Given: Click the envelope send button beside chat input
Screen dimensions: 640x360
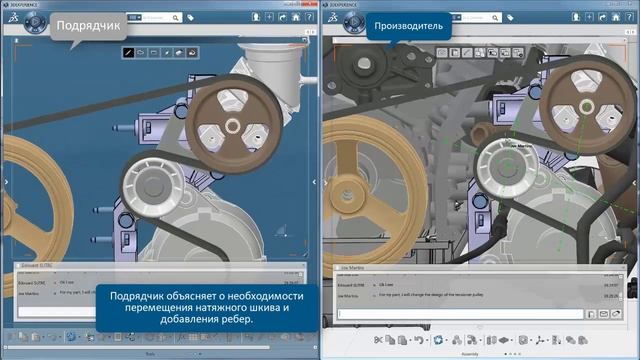Looking at the screenshot, I should coord(603,314).
